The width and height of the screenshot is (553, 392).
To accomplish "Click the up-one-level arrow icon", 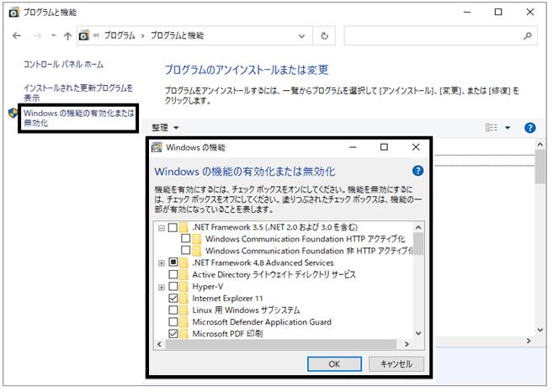I will coord(67,35).
